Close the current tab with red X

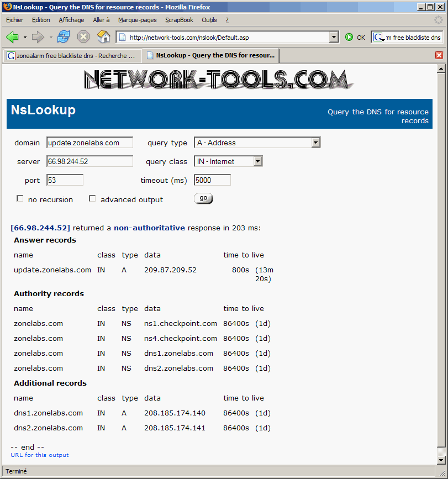click(439, 55)
